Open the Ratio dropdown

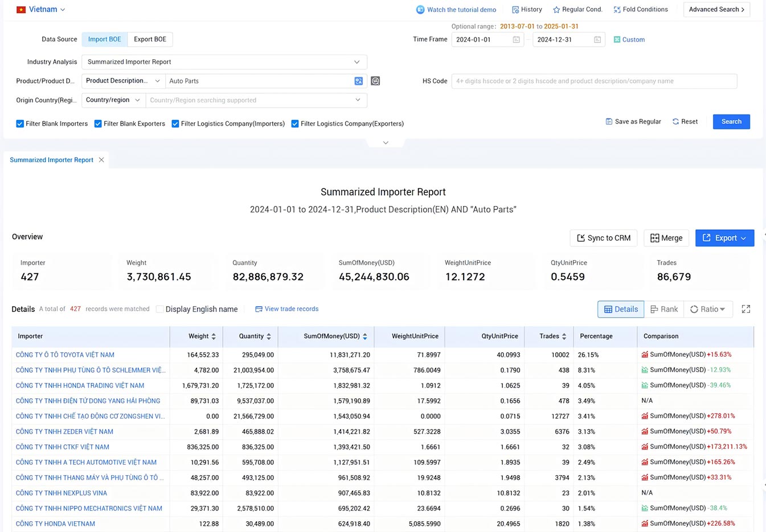[708, 310]
